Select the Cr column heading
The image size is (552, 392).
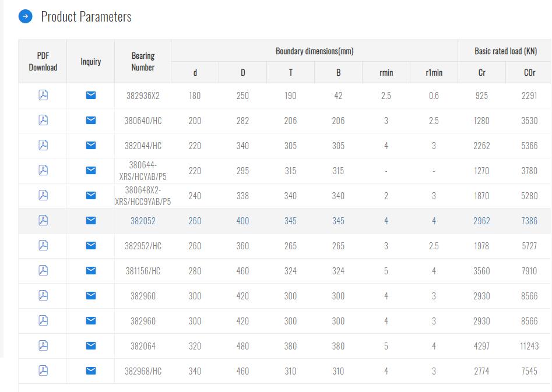click(481, 72)
